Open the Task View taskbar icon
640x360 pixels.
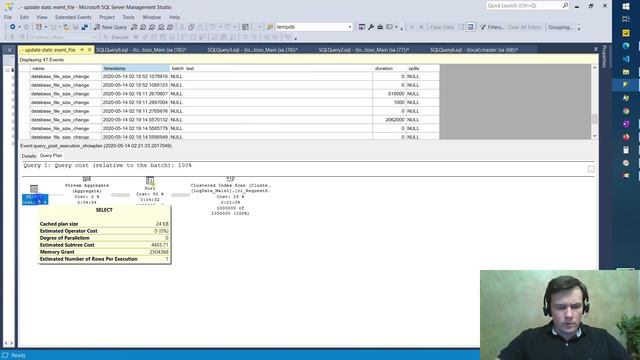coord(626,19)
